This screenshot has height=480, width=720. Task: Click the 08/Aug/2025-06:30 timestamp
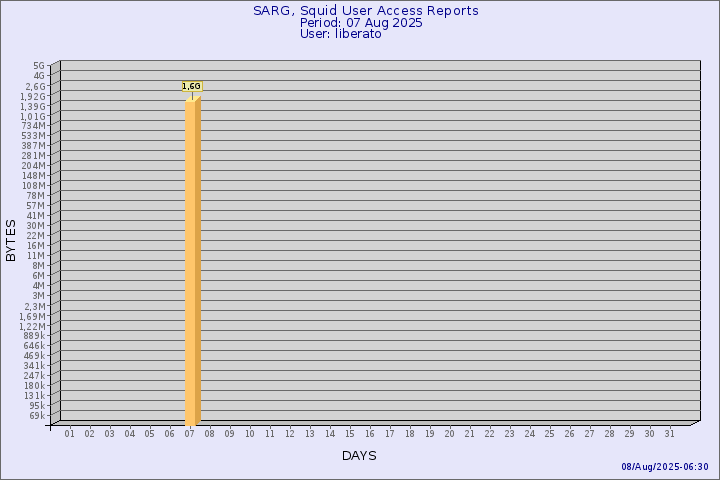(664, 467)
